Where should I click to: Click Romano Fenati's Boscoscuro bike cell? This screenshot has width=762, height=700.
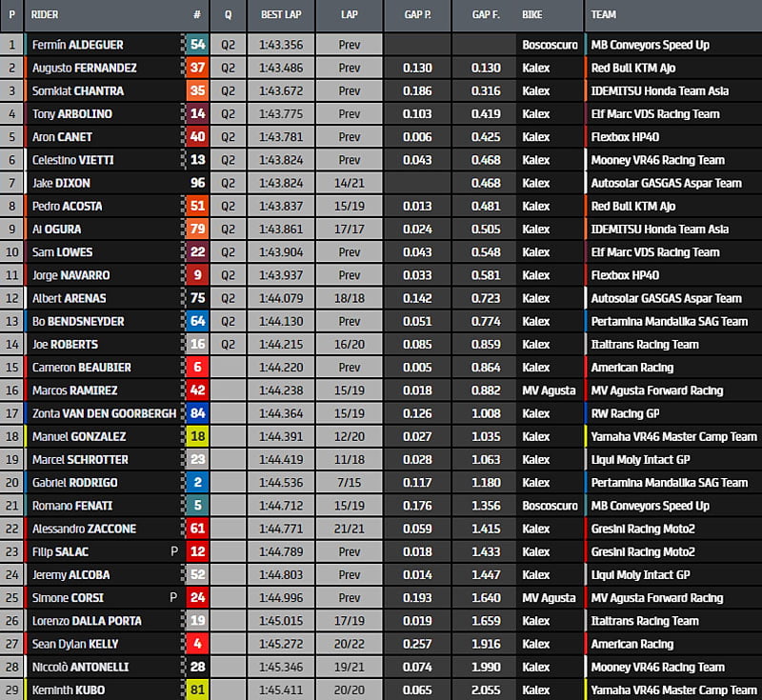550,506
